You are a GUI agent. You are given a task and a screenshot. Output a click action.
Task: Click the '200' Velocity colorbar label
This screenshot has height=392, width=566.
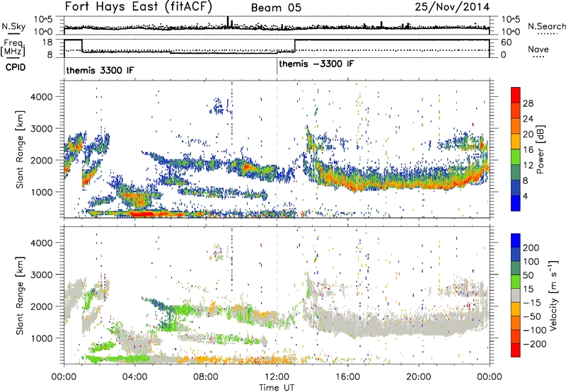531,248
